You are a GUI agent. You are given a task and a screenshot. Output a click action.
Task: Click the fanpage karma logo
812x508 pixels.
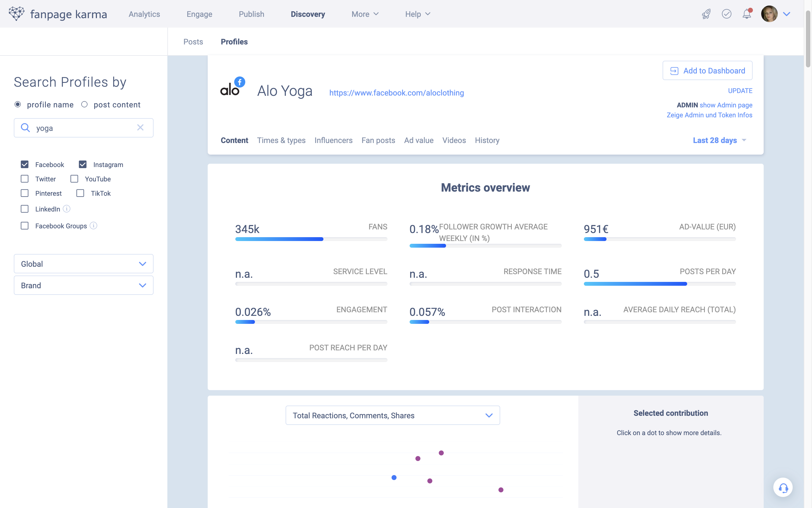click(x=58, y=14)
